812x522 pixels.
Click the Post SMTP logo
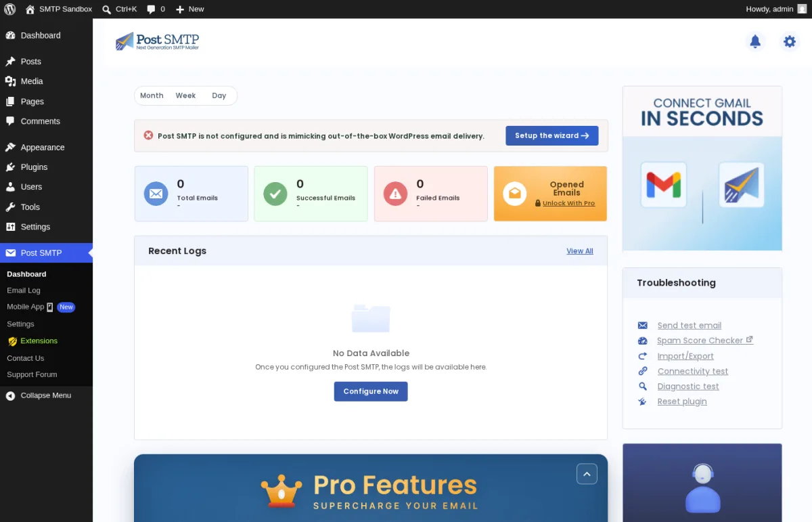coord(157,41)
